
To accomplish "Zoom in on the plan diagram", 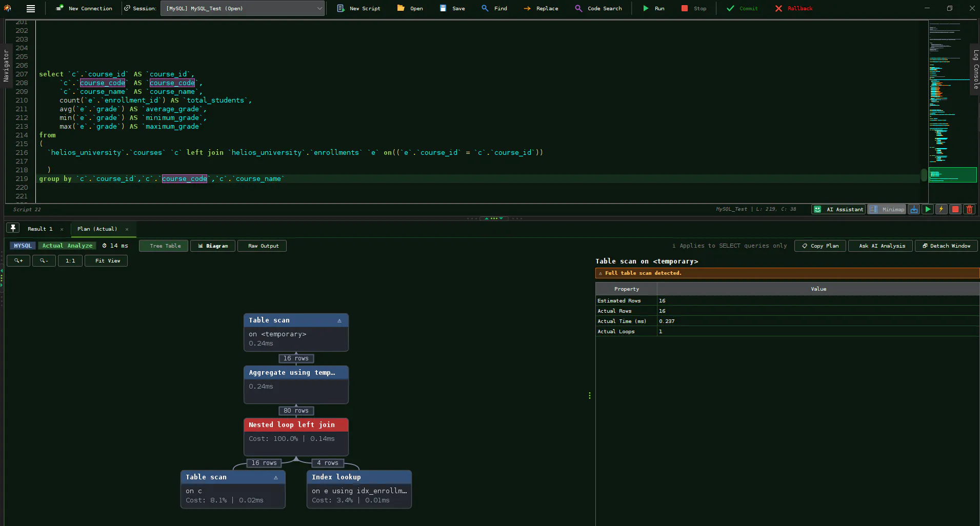I will click(18, 260).
